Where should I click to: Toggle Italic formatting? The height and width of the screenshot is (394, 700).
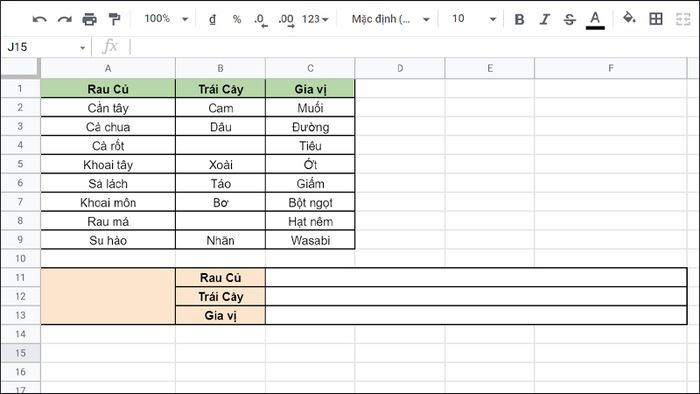(x=544, y=19)
